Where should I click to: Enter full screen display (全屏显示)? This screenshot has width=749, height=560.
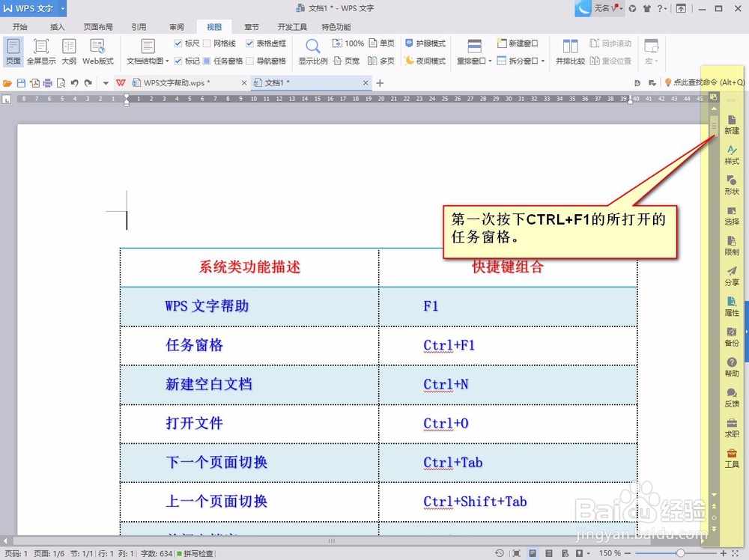(x=41, y=52)
